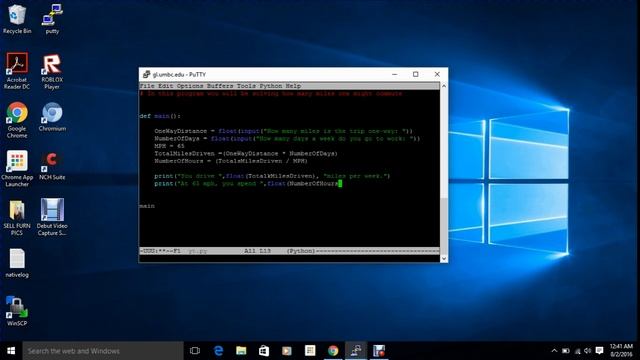Open Task View on the taskbar

coord(195,351)
